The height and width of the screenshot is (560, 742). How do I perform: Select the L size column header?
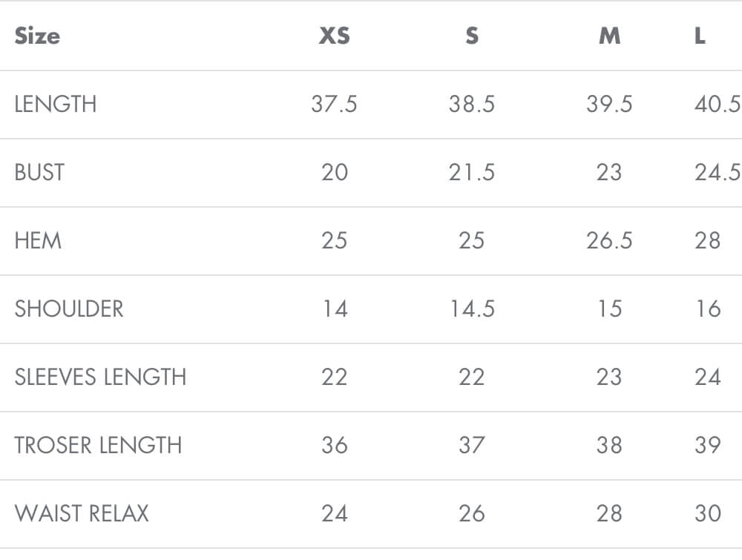[700, 36]
